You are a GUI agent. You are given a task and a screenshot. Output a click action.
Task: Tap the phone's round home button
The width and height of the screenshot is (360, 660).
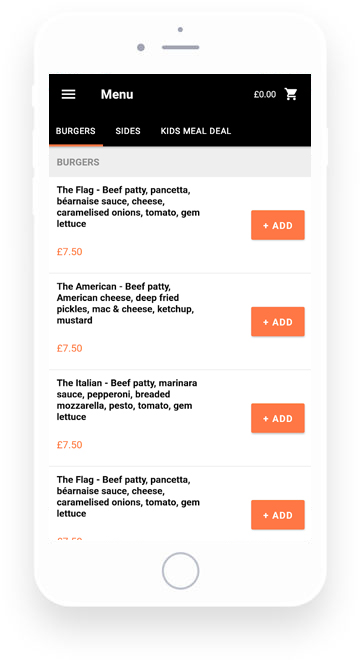pos(180,571)
